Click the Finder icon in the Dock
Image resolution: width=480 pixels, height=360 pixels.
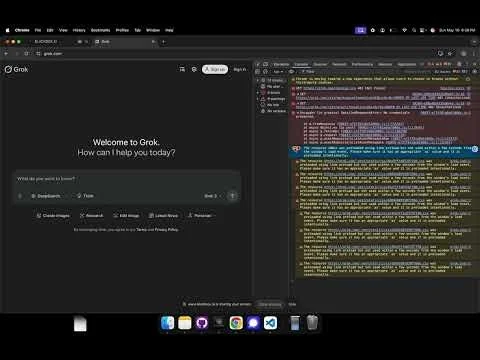point(167,323)
